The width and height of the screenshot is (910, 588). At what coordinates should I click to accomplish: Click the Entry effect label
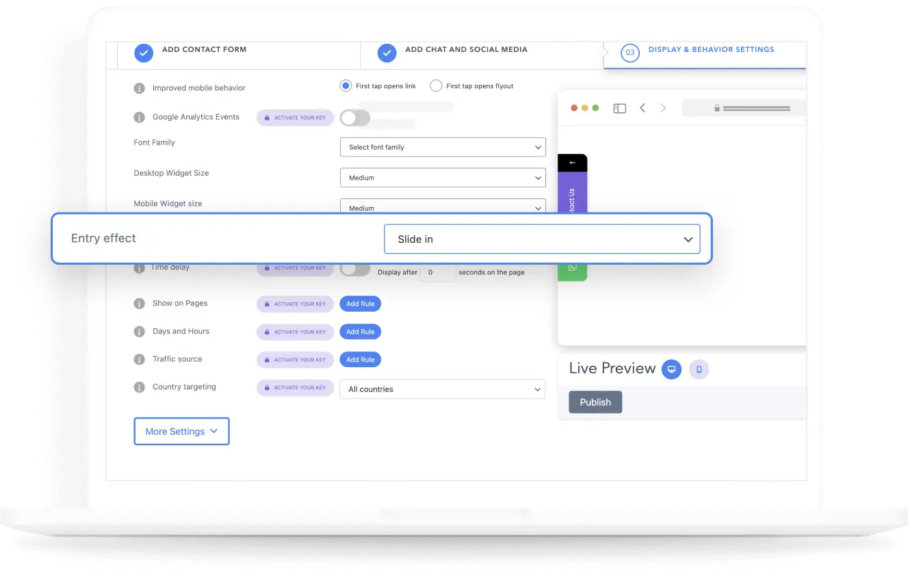click(x=103, y=239)
